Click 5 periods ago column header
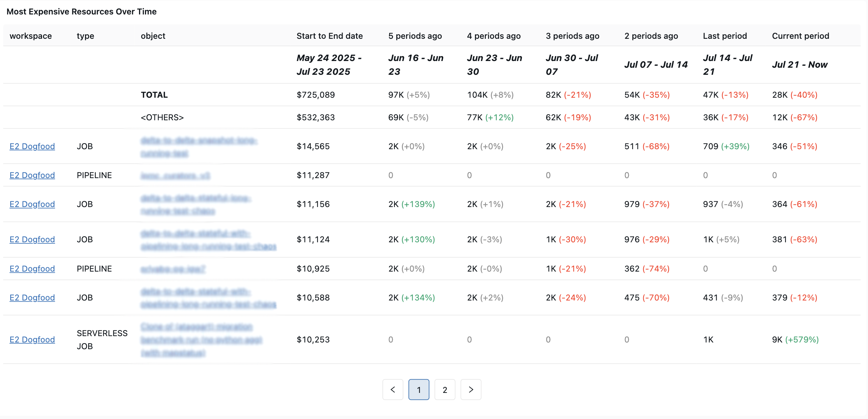The height and width of the screenshot is (419, 868). point(415,36)
